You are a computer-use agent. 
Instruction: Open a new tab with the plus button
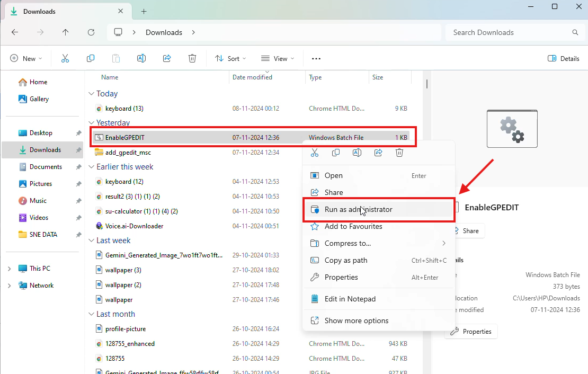point(144,11)
